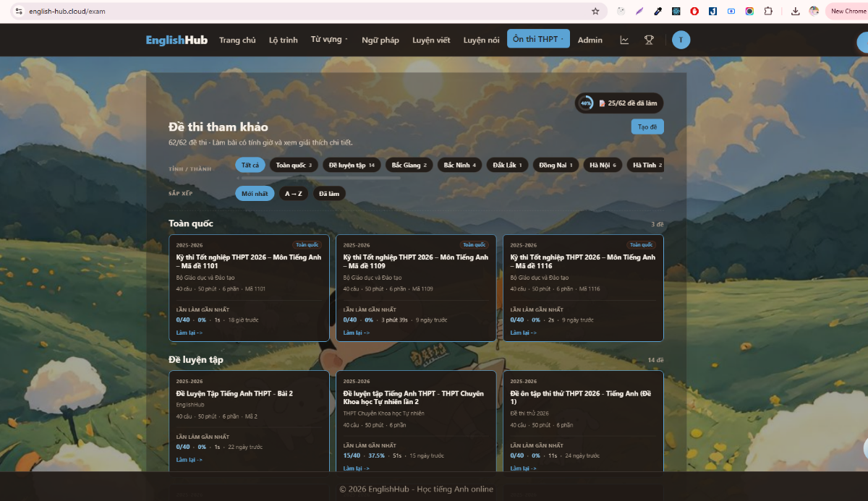868x501 pixels.
Task: Sort exams A → Z
Action: [x=294, y=194]
